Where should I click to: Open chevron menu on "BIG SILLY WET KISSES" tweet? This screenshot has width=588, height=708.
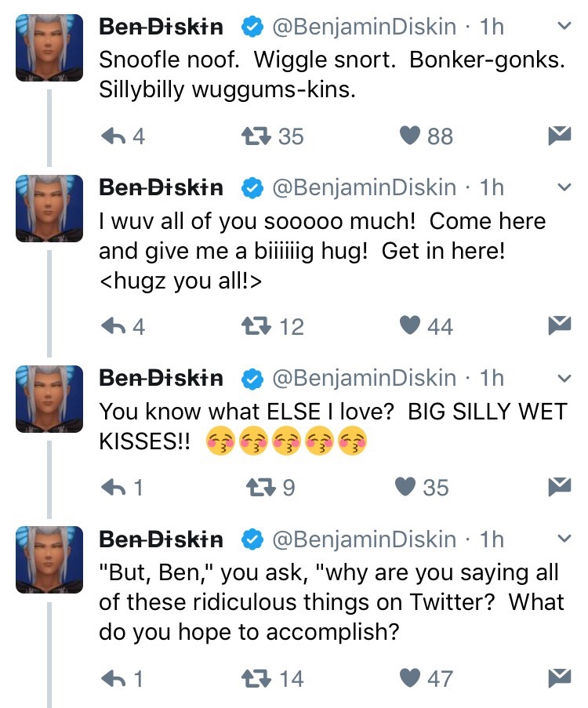pyautogui.click(x=562, y=378)
